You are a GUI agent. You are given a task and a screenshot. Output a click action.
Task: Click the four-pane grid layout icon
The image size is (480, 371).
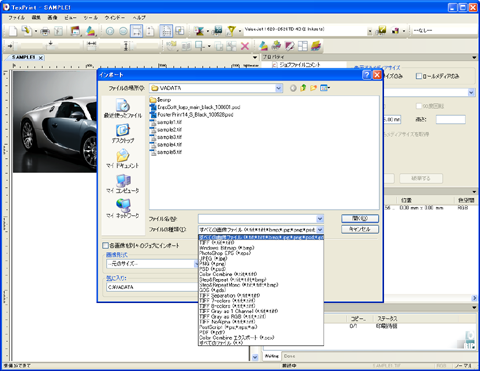tap(303, 46)
